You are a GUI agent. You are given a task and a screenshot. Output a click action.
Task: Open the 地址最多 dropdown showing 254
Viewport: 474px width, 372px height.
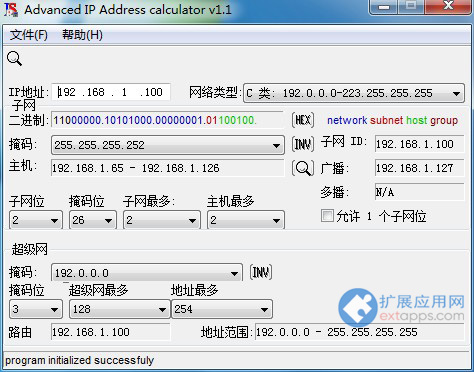[x=222, y=309]
